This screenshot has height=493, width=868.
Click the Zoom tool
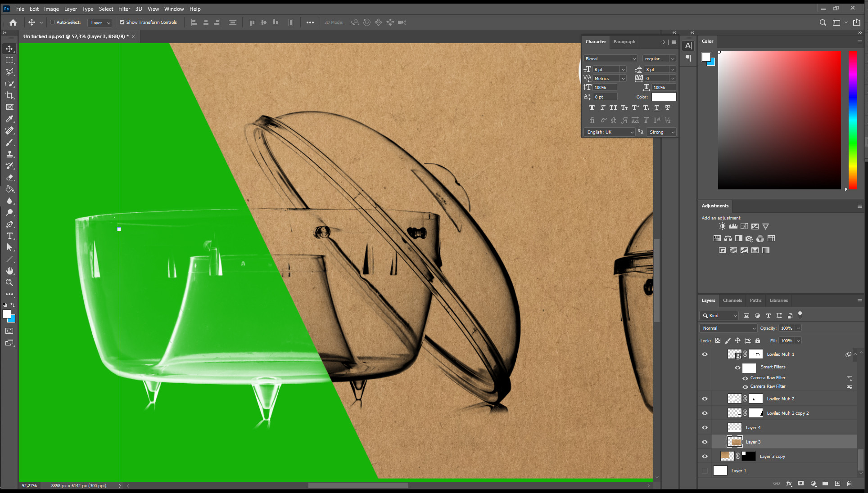(9, 282)
